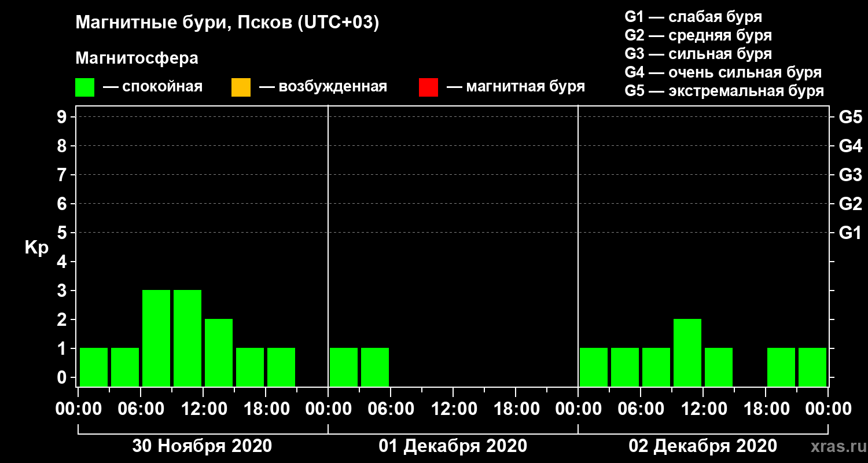
Task: Click the legend label '— возбужденная'
Action: click(323, 87)
